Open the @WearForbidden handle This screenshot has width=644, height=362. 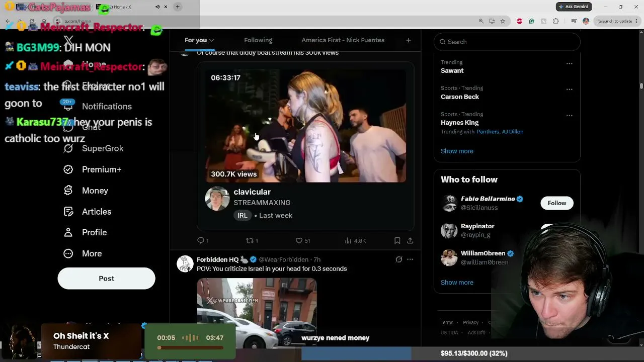pyautogui.click(x=284, y=259)
